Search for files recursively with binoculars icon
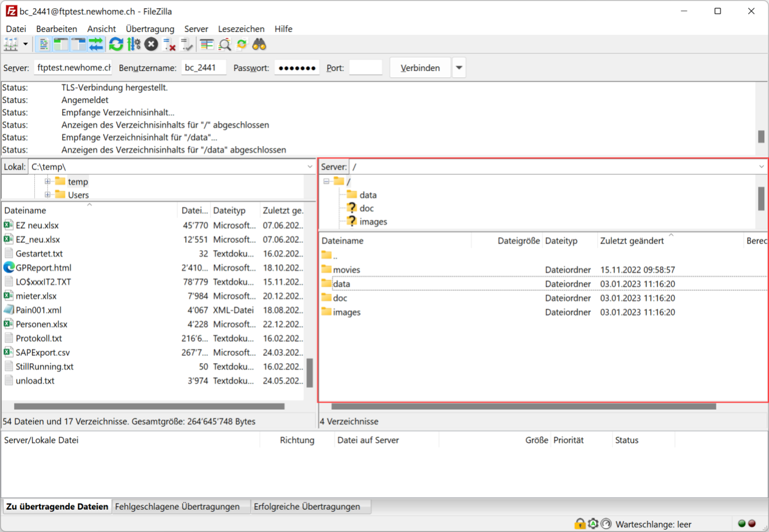This screenshot has width=769, height=532. (259, 44)
